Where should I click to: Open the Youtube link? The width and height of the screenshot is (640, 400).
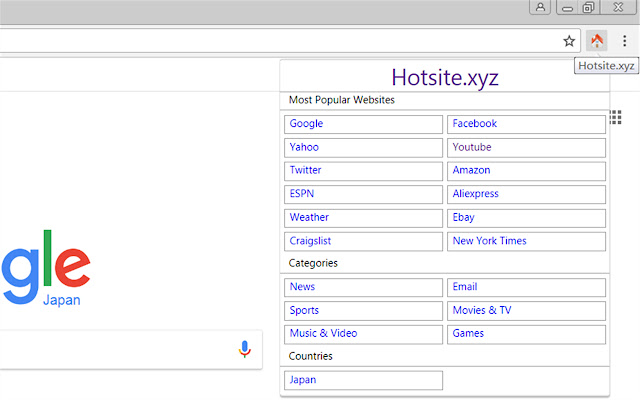pos(526,148)
